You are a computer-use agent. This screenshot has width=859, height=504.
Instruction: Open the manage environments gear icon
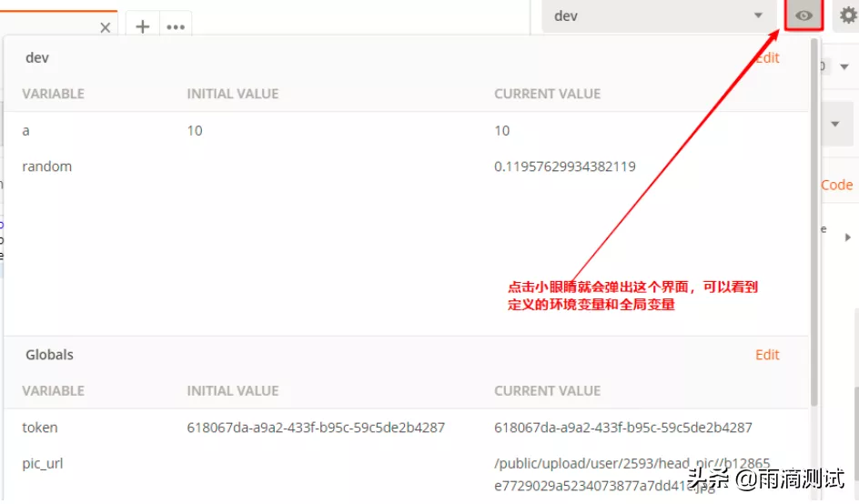[x=847, y=15]
